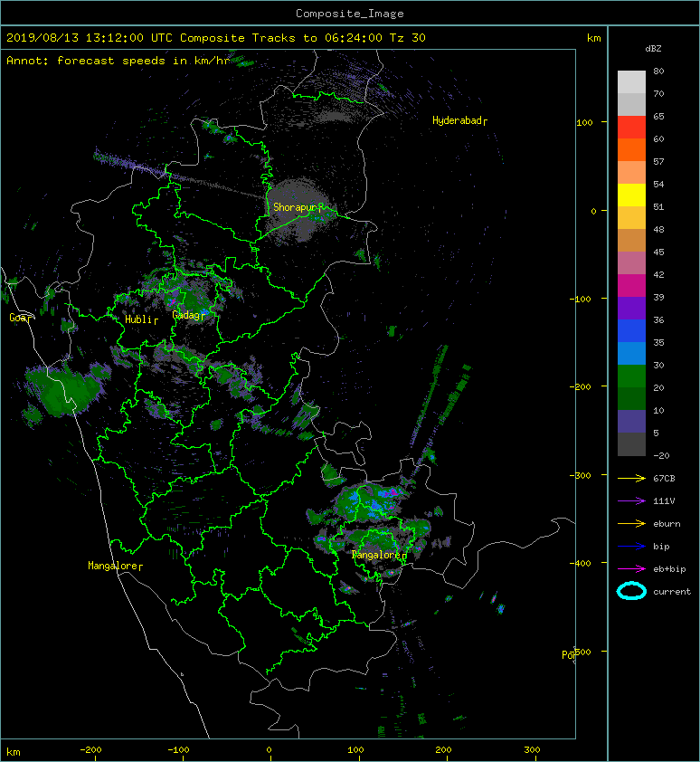Click the -20 dBZ scale value
Viewport: 700px width, 762px height.
click(x=661, y=455)
